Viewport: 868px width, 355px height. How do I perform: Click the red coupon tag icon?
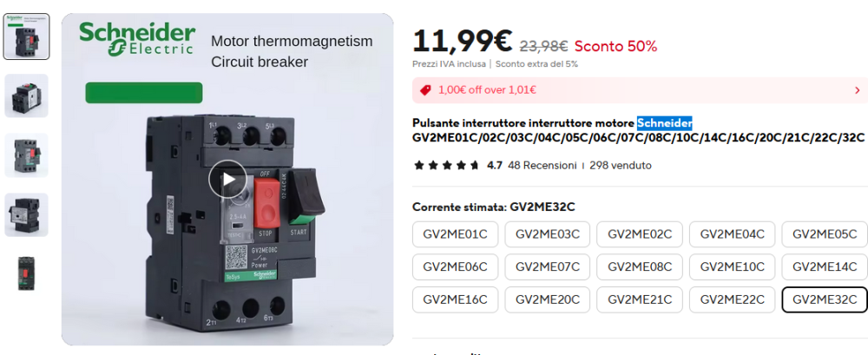pos(425,89)
